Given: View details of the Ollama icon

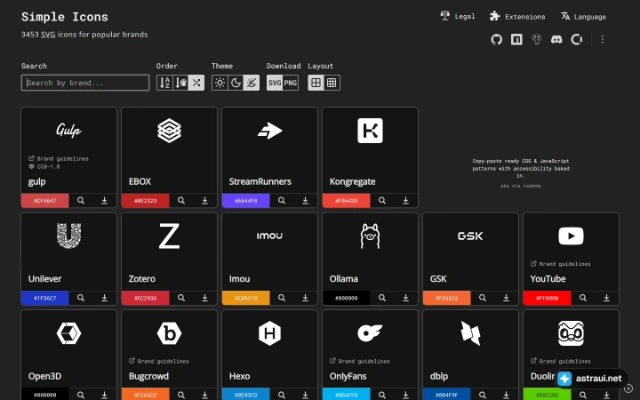Looking at the screenshot, I should click(382, 298).
